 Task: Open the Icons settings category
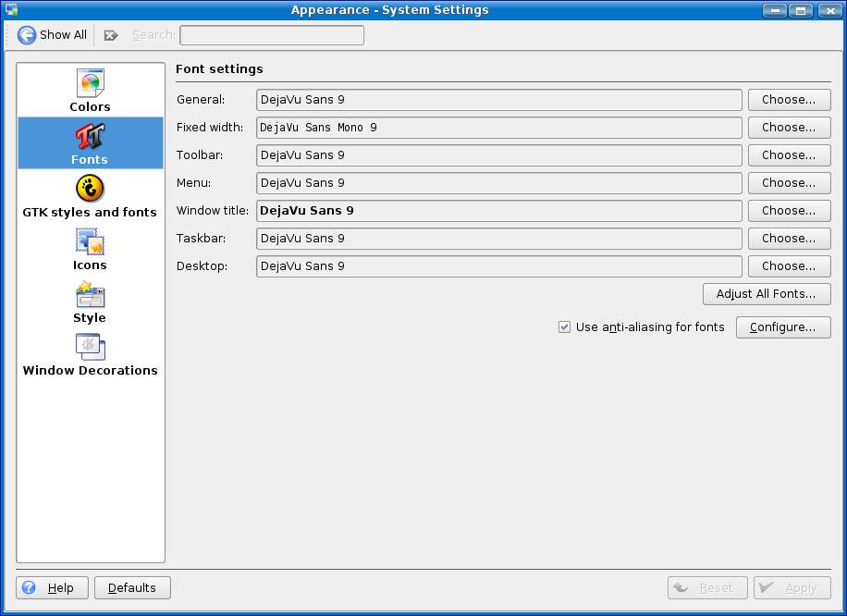pos(90,242)
